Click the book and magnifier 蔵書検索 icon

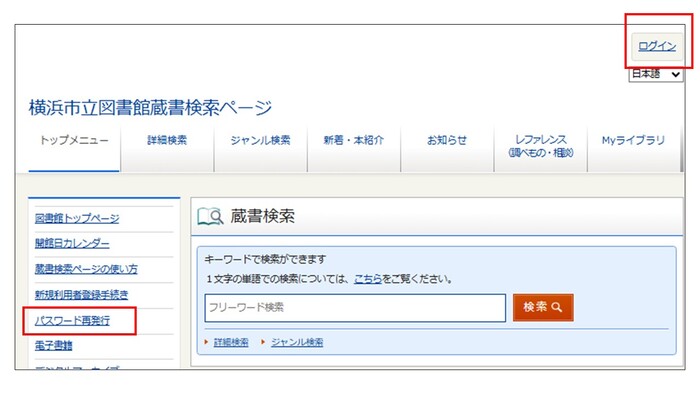click(x=210, y=216)
